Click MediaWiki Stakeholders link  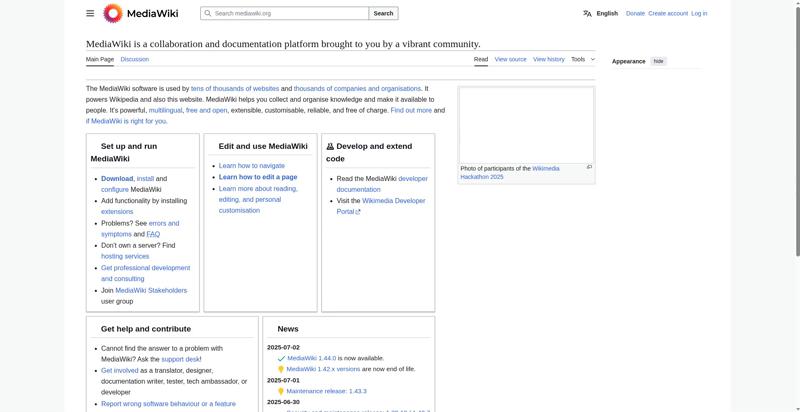151,291
